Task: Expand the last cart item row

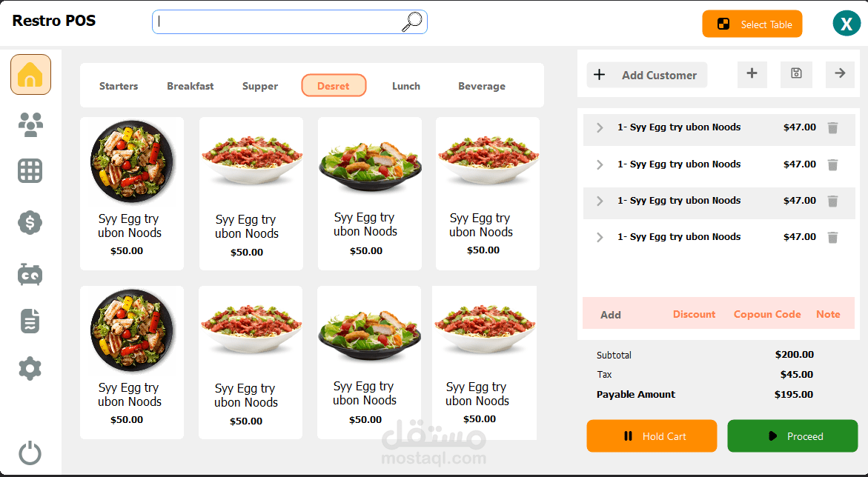Action: 600,237
